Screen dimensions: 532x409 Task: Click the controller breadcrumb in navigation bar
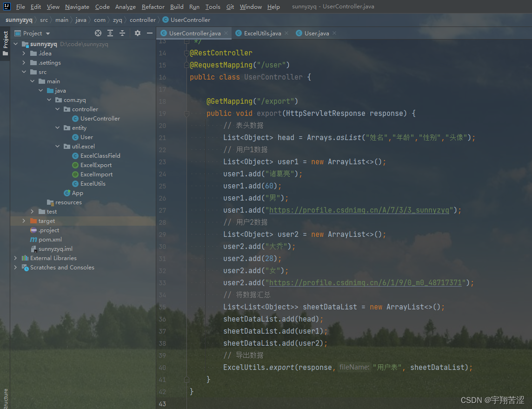[x=142, y=20]
